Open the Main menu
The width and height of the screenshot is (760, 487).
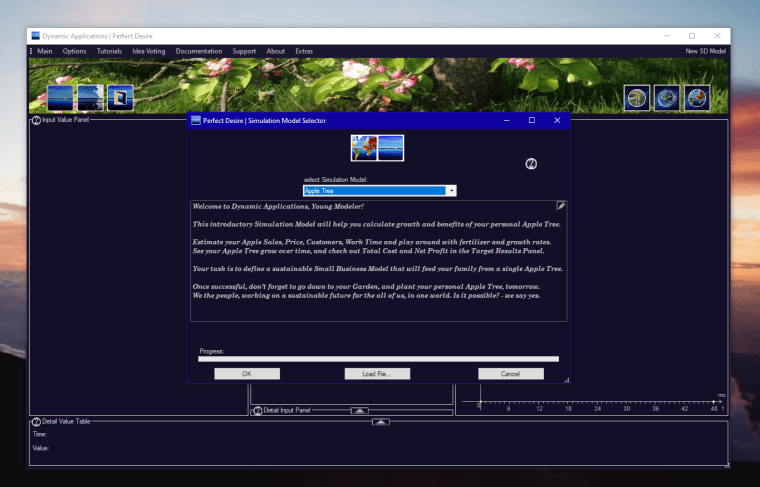click(x=45, y=51)
